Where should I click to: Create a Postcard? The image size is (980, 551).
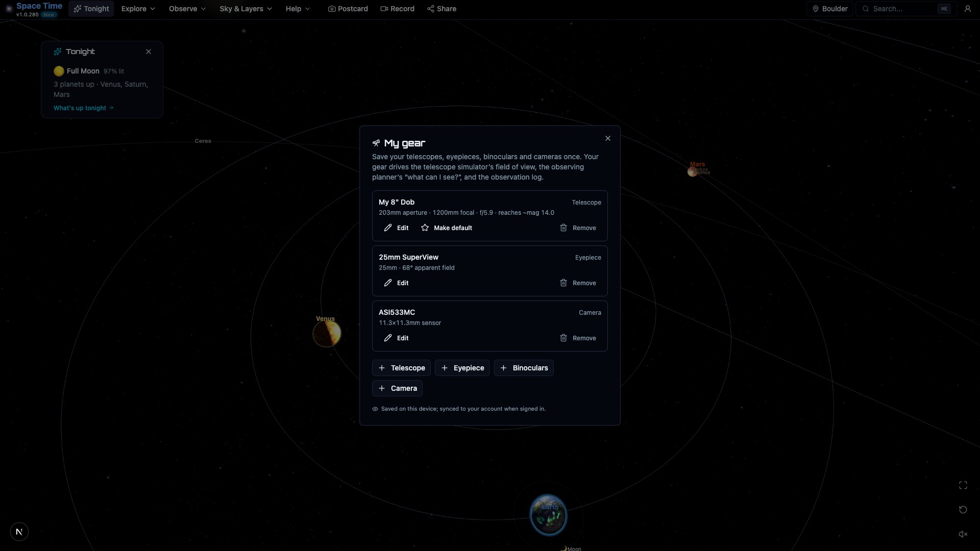(348, 9)
